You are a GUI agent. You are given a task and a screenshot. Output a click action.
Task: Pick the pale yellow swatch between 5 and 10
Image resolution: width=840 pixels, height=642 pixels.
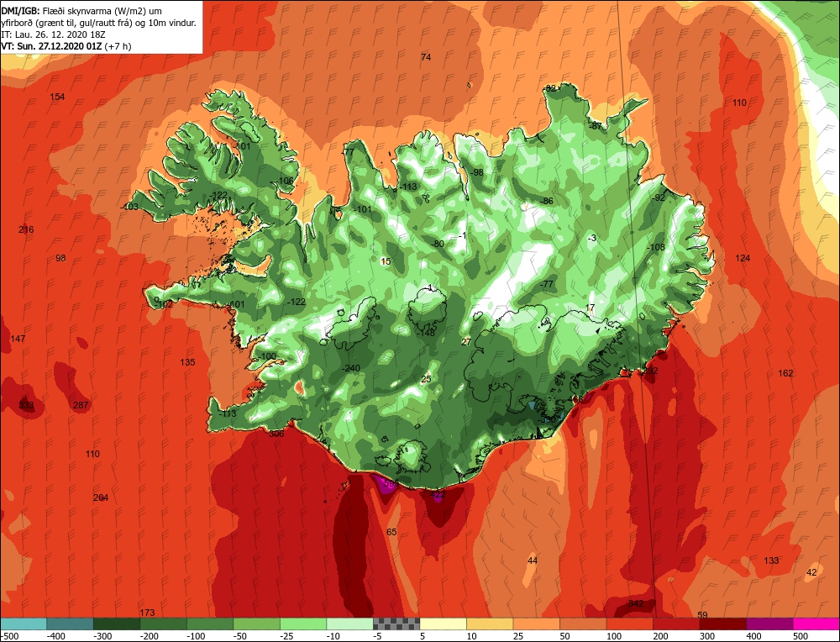click(443, 624)
